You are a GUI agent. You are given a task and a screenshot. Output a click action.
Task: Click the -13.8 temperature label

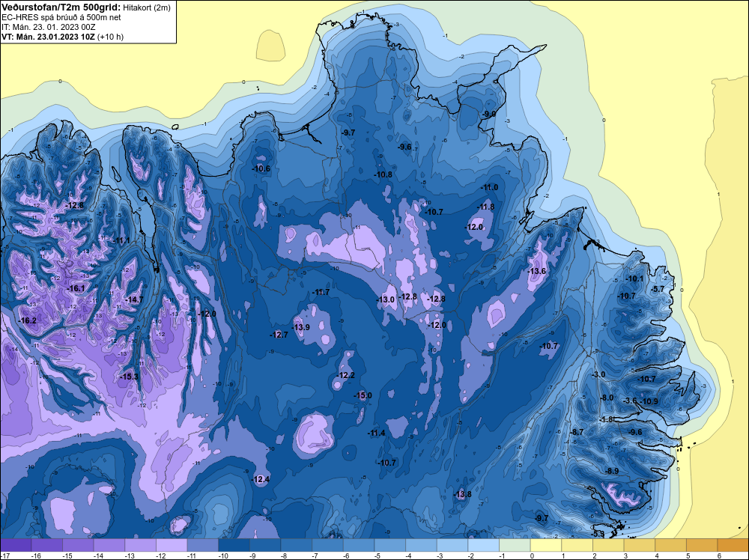pos(462,494)
